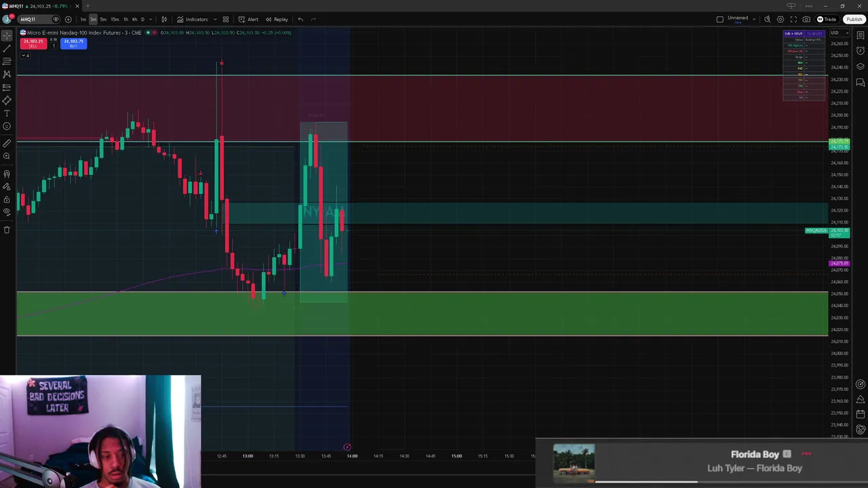The image size is (868, 488).
Task: Click the add symbol plus icon
Action: click(x=68, y=19)
